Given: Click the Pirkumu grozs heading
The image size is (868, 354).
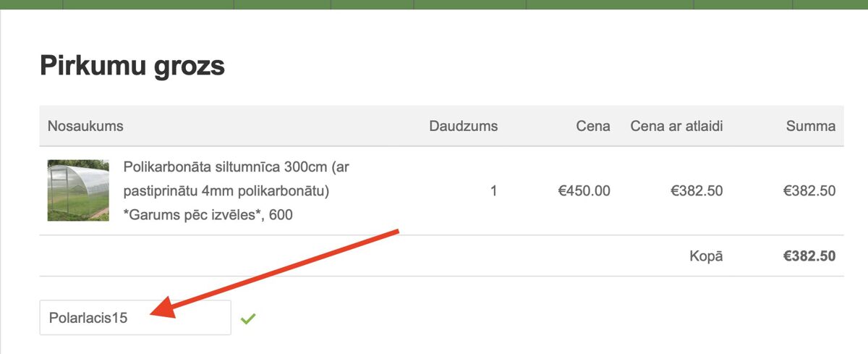Looking at the screenshot, I should (132, 66).
